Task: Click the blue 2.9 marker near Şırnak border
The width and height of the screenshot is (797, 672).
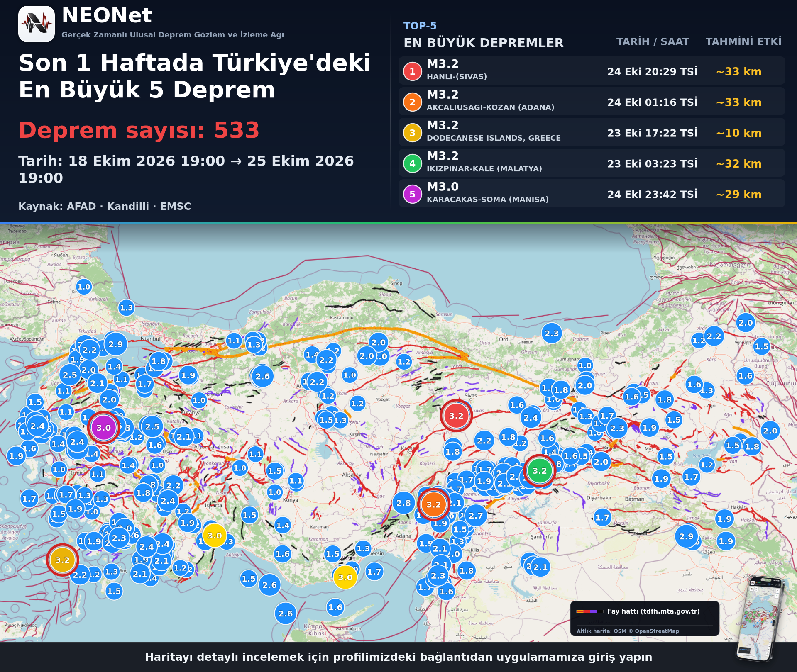Action: coord(686,536)
